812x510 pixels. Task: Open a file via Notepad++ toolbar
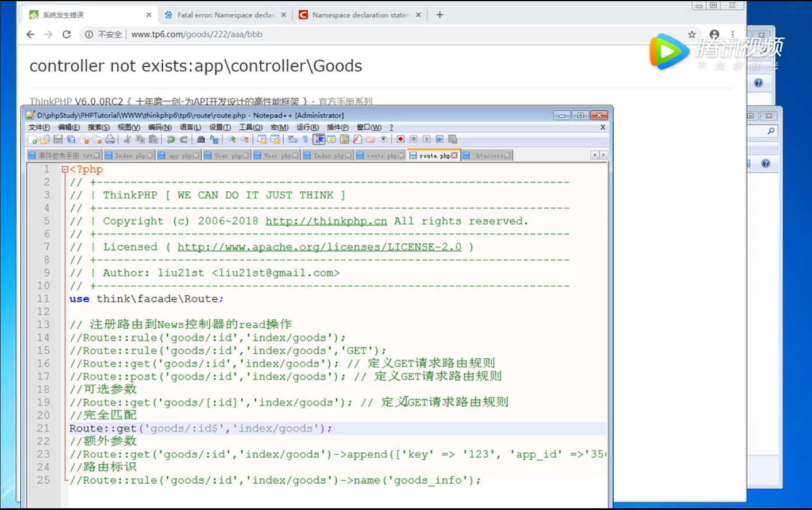45,139
